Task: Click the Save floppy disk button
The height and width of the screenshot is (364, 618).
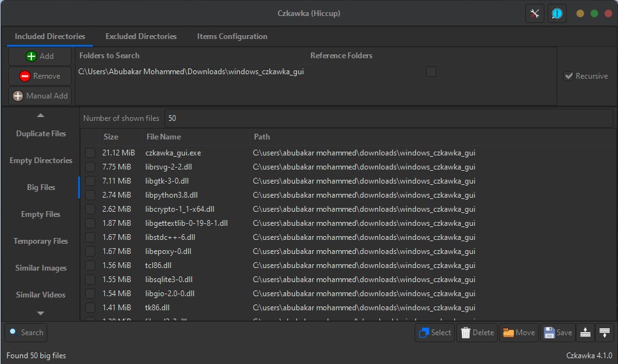Action: coord(558,333)
